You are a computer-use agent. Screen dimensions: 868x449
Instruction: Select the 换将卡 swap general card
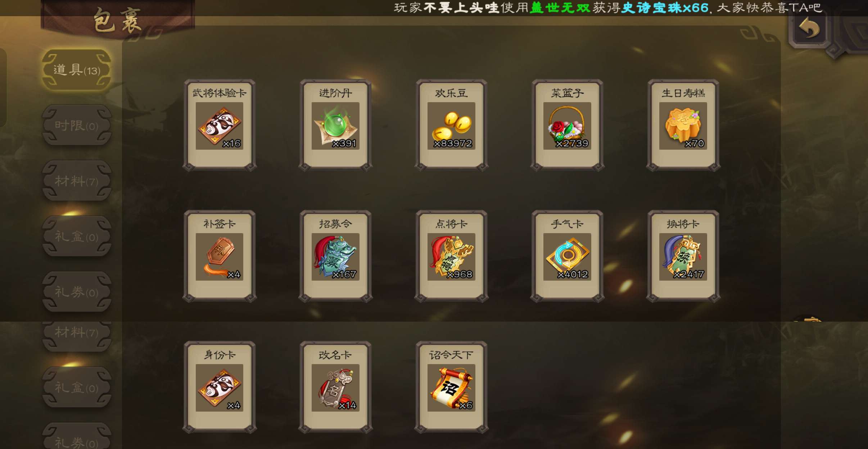tap(683, 256)
